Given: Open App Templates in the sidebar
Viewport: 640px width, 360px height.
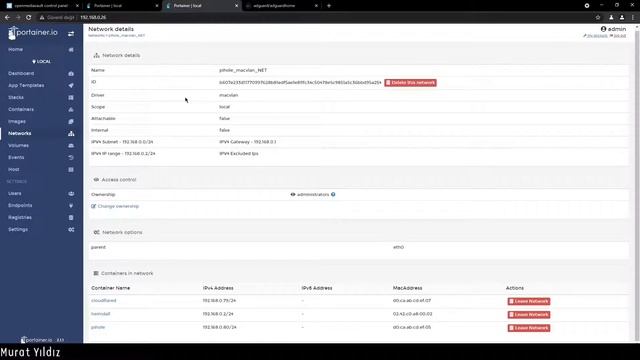Looking at the screenshot, I should [x=26, y=85].
